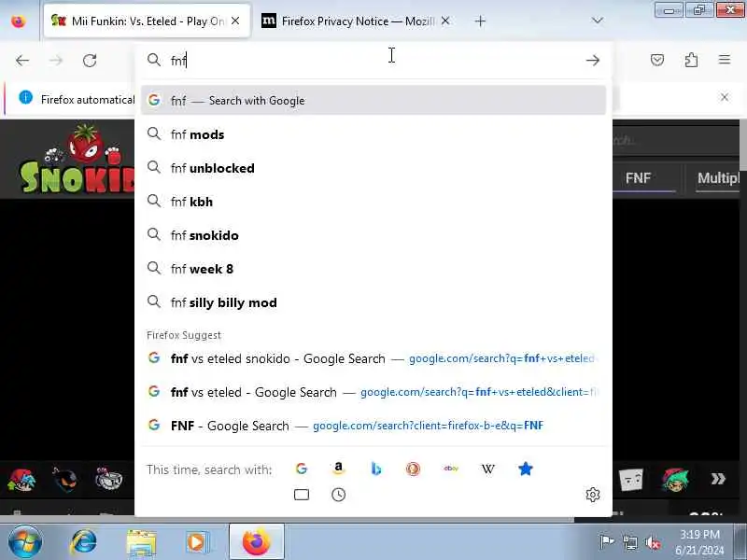Image resolution: width=747 pixels, height=560 pixels.
Task: Search this time with Bing icon
Action: point(376,469)
